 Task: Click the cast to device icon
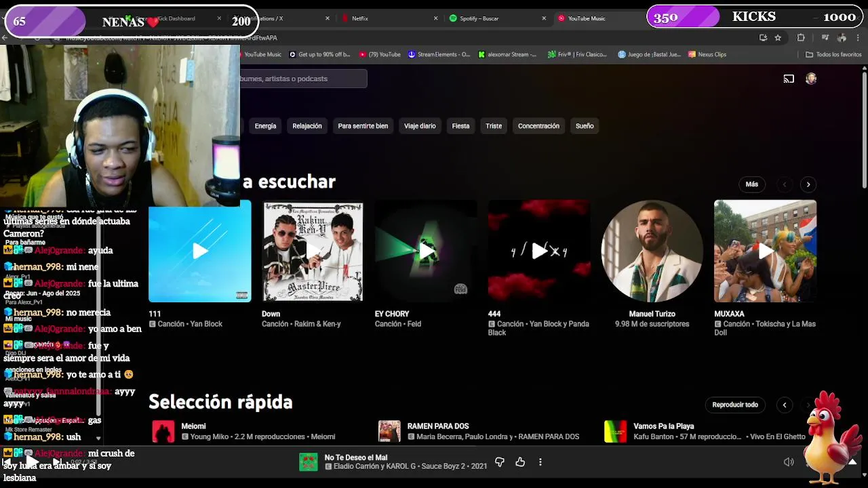(789, 79)
